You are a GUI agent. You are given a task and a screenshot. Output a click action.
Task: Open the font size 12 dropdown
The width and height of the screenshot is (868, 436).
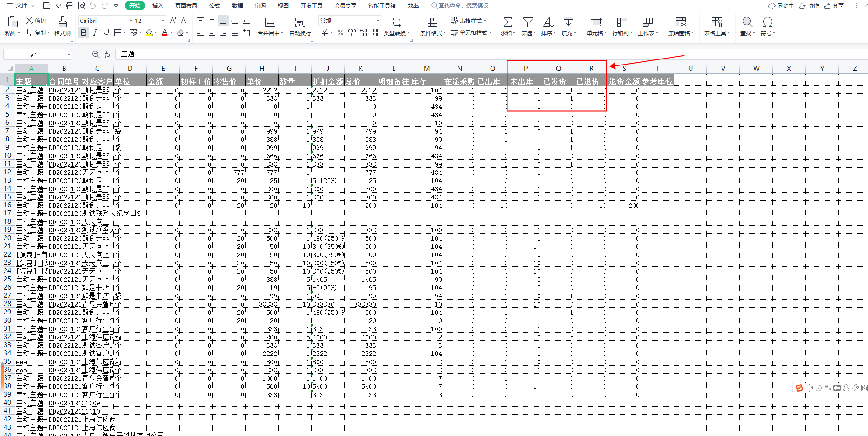(x=163, y=21)
